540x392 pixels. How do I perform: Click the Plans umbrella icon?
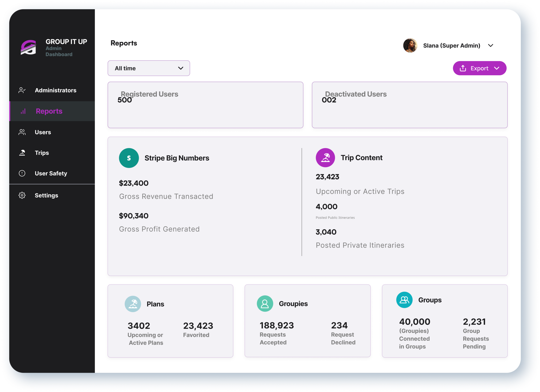pyautogui.click(x=133, y=304)
